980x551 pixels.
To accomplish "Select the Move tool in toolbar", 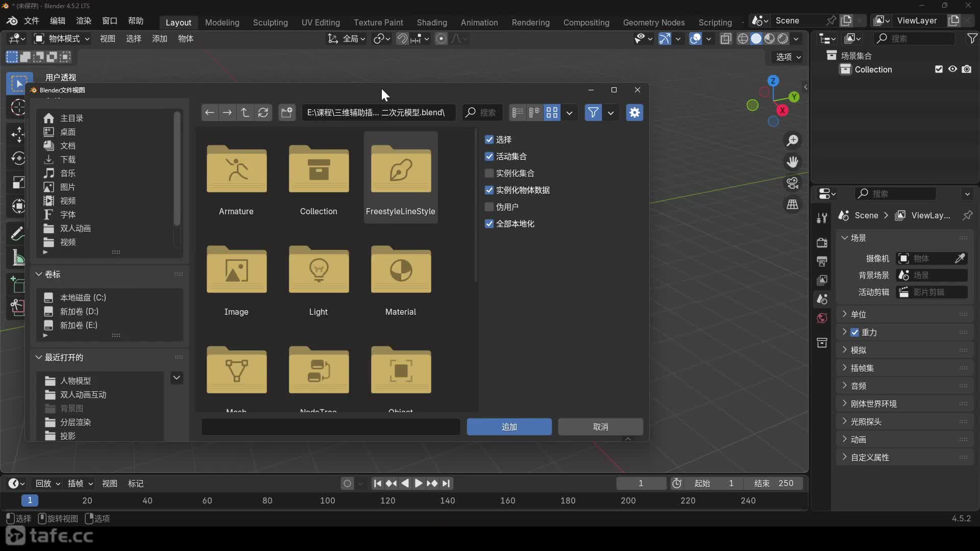I will pyautogui.click(x=18, y=134).
